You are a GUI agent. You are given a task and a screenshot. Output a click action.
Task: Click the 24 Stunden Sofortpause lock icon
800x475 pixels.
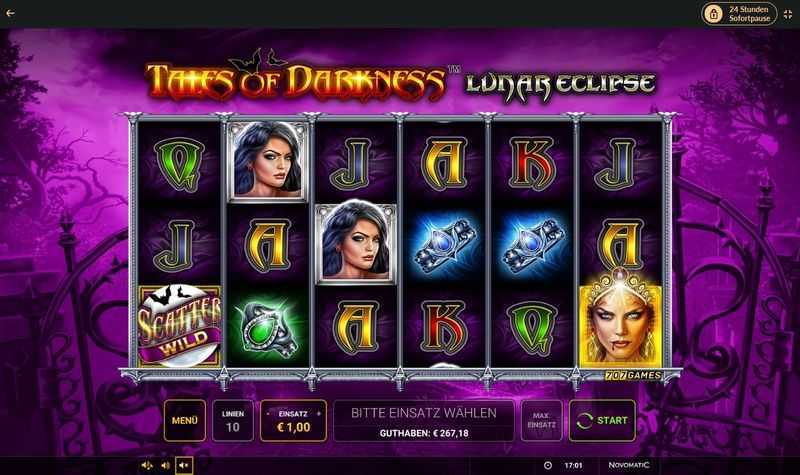click(713, 14)
